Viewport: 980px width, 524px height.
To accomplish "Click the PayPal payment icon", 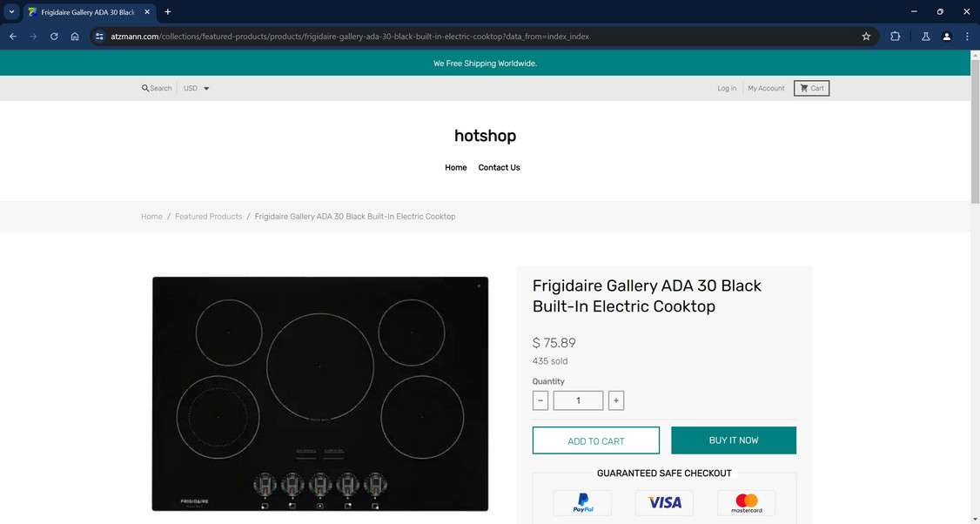I will pyautogui.click(x=582, y=503).
